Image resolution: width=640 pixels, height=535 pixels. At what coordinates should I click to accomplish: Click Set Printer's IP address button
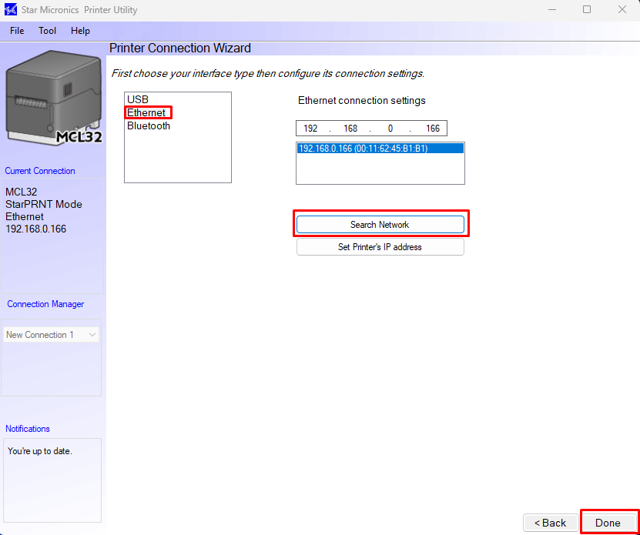[x=380, y=247]
